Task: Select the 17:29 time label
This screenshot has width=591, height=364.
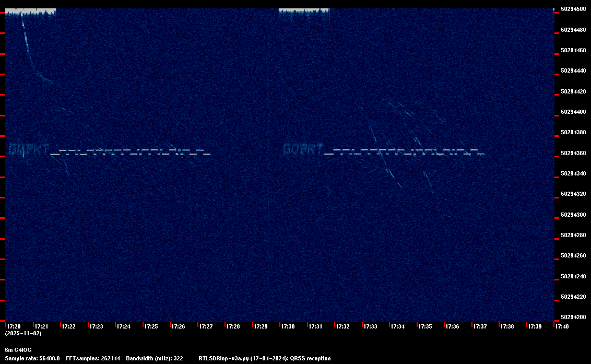Action: tap(261, 326)
